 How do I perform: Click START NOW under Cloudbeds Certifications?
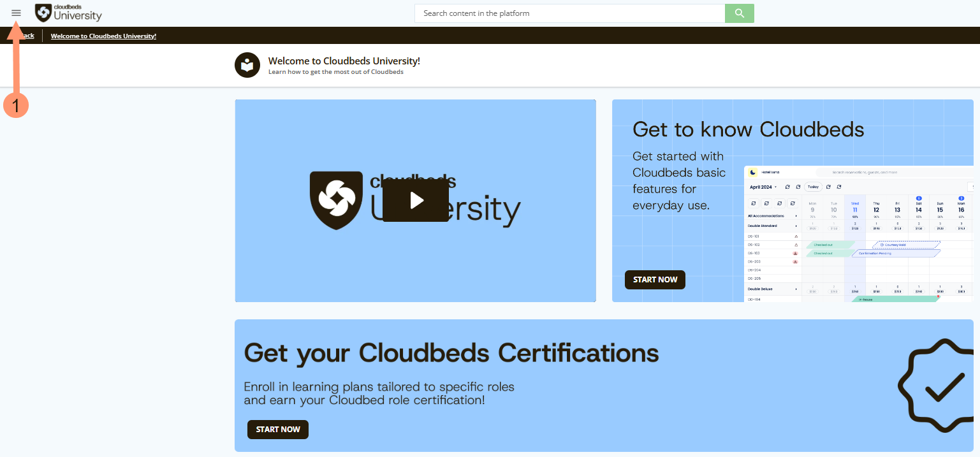pyautogui.click(x=278, y=430)
